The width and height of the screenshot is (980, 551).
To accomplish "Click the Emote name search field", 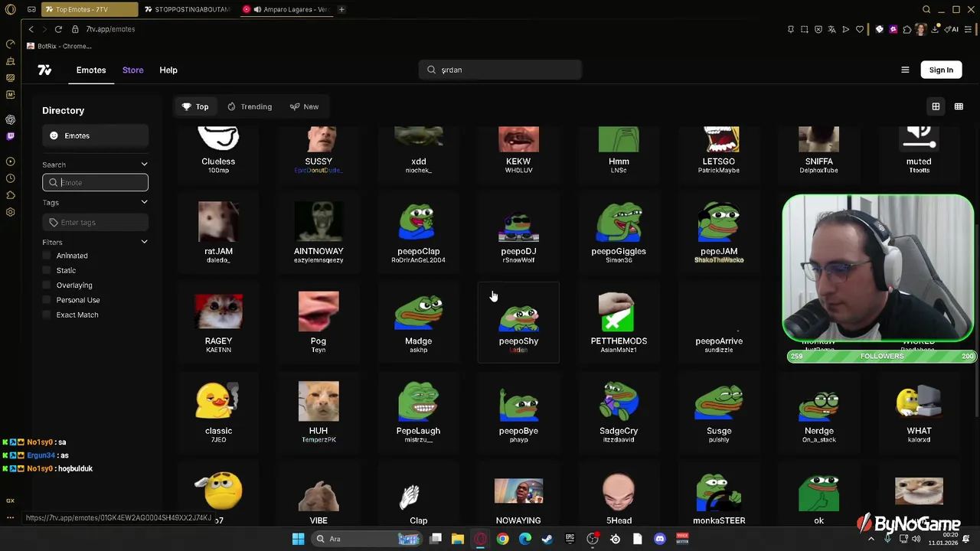I will pyautogui.click(x=95, y=182).
